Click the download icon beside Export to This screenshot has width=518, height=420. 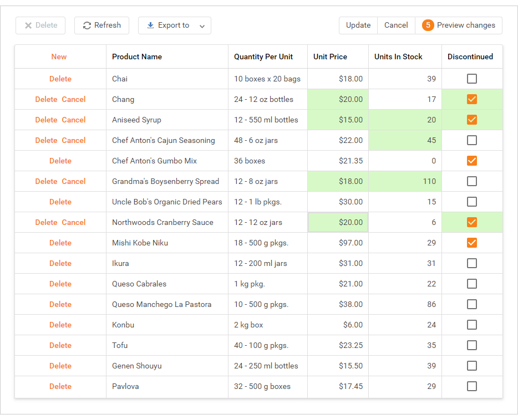[150, 25]
